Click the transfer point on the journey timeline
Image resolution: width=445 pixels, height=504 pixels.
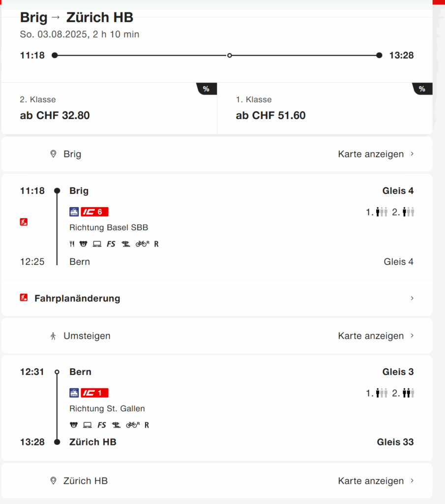coord(230,56)
